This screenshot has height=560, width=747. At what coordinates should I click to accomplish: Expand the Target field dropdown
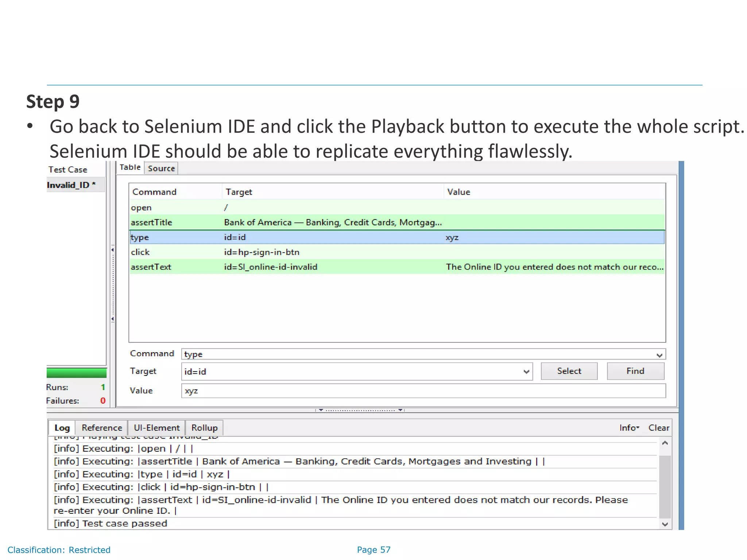526,372
